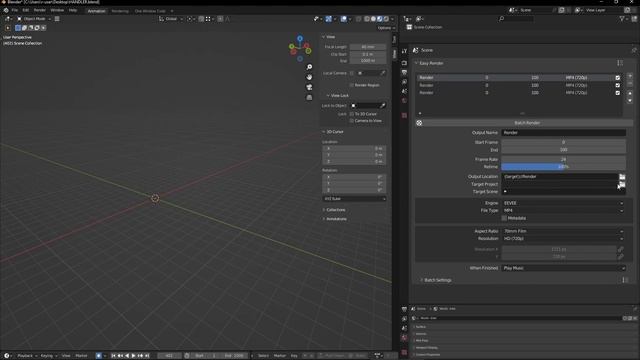Jump to the last frame in the timeline
This screenshot has width=640, height=360.
coord(147,356)
